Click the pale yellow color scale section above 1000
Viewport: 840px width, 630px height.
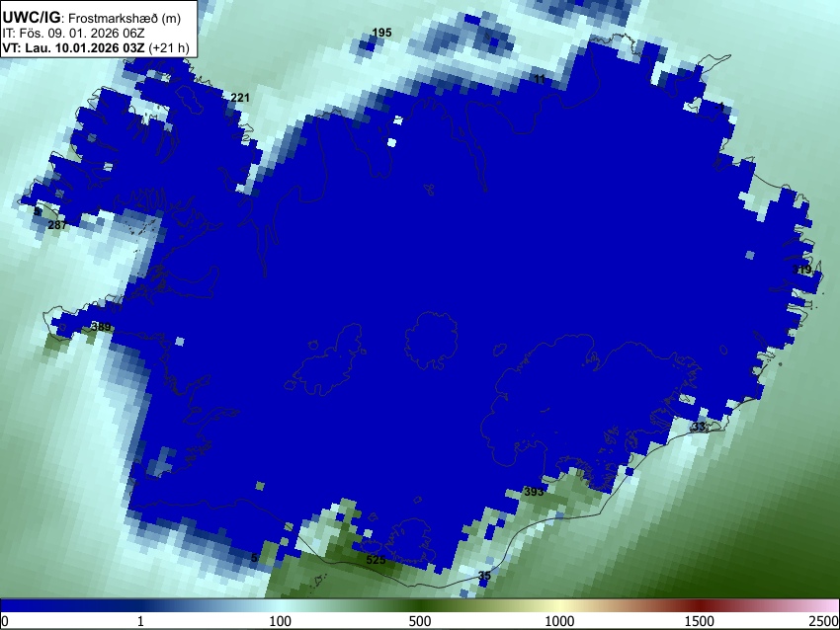click(x=559, y=606)
